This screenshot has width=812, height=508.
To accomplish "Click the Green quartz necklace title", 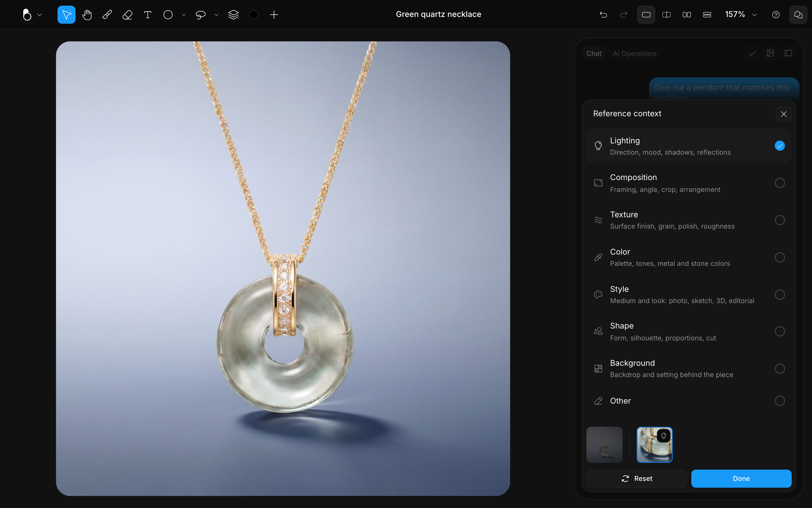I will point(438,14).
